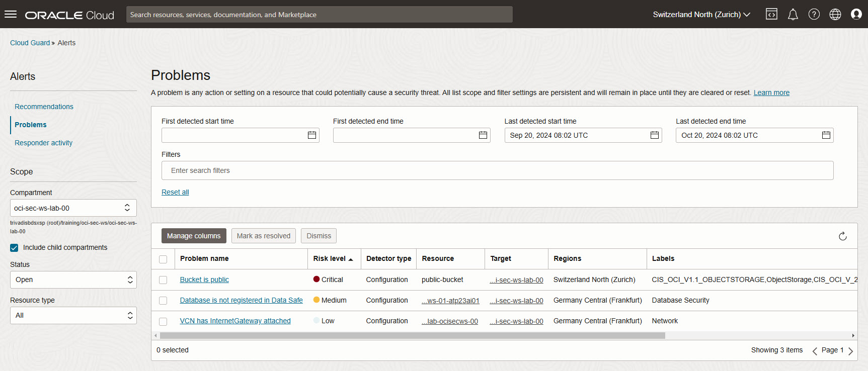Image resolution: width=868 pixels, height=371 pixels.
Task: Refresh the problems table
Action: coord(843,236)
